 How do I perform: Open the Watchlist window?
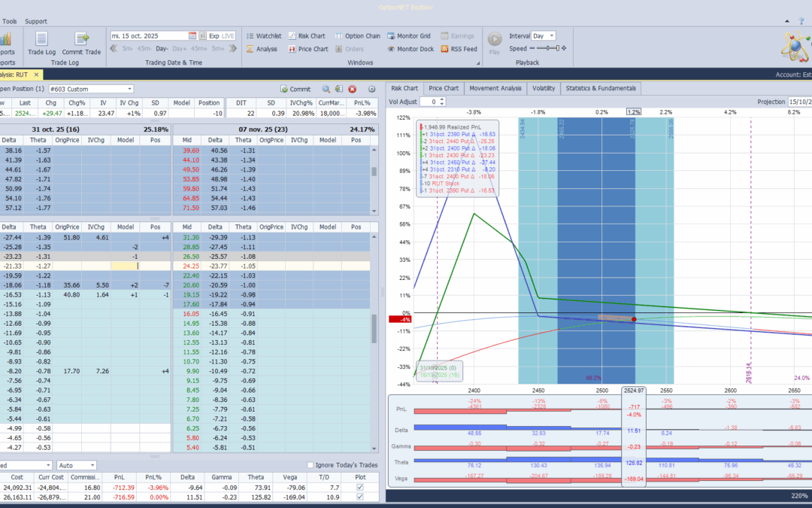[x=263, y=35]
